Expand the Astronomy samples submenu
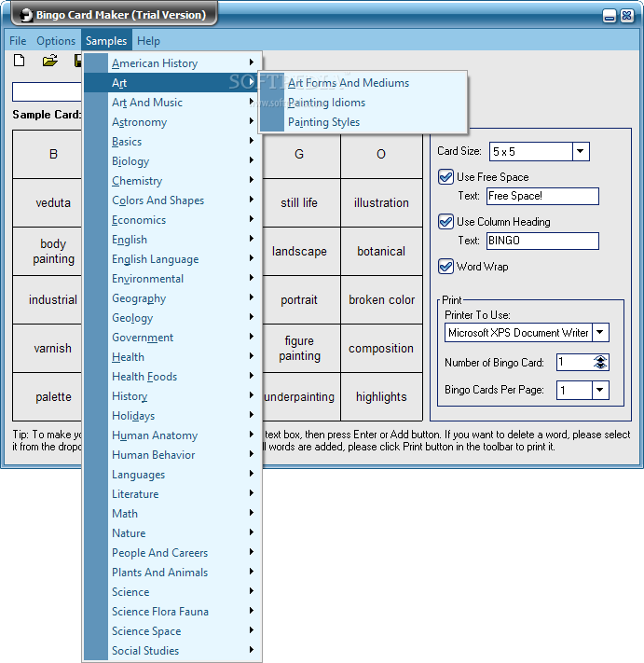The width and height of the screenshot is (644, 663). click(x=140, y=122)
